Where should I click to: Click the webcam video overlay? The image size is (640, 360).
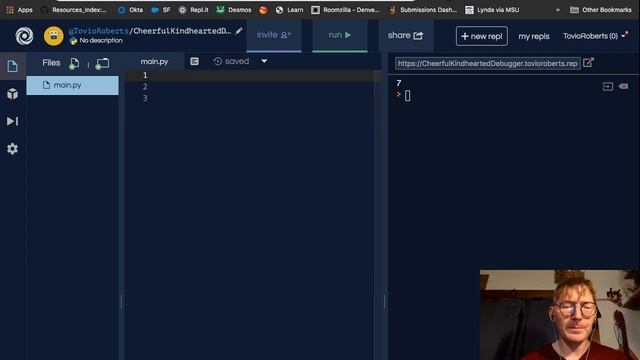560,315
